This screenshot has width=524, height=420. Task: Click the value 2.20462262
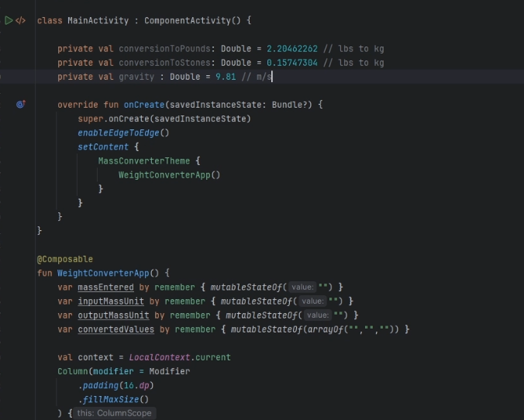point(291,49)
